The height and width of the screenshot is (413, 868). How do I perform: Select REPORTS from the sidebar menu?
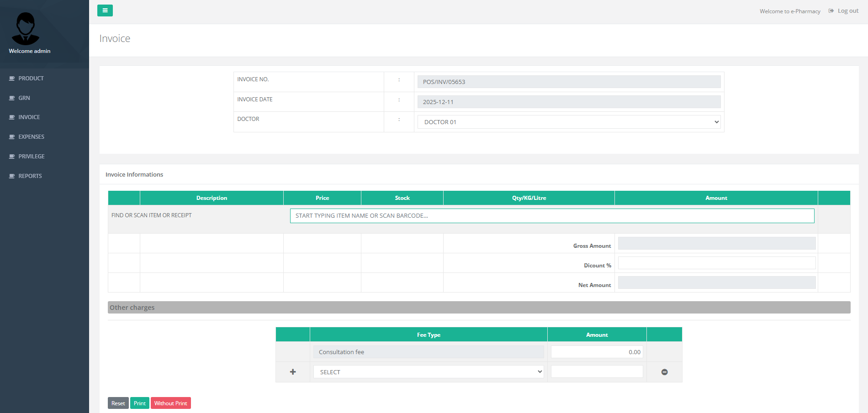tap(30, 176)
